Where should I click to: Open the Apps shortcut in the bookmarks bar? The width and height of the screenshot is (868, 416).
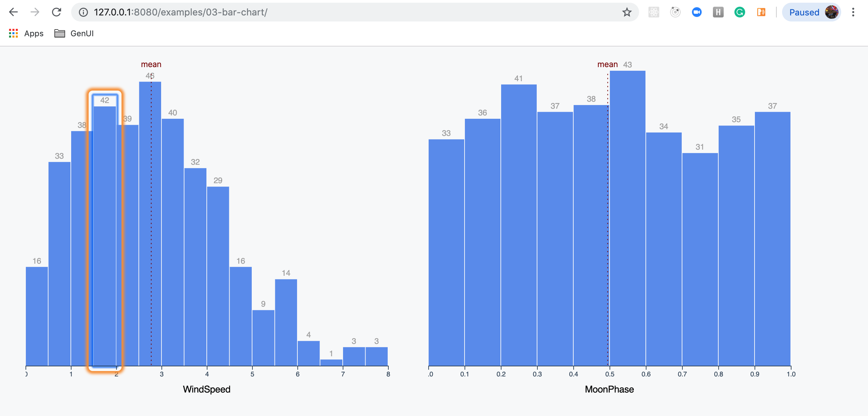point(26,33)
